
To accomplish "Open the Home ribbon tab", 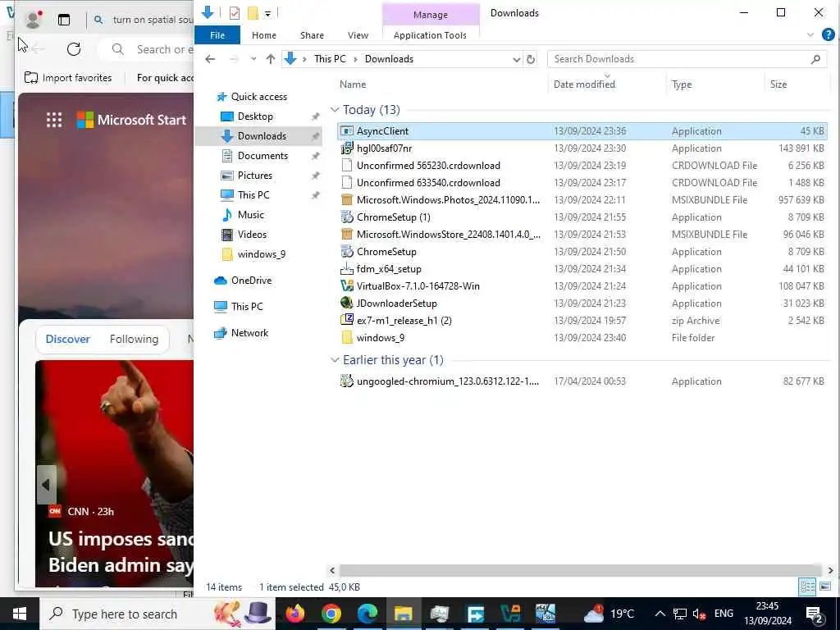I will [264, 35].
